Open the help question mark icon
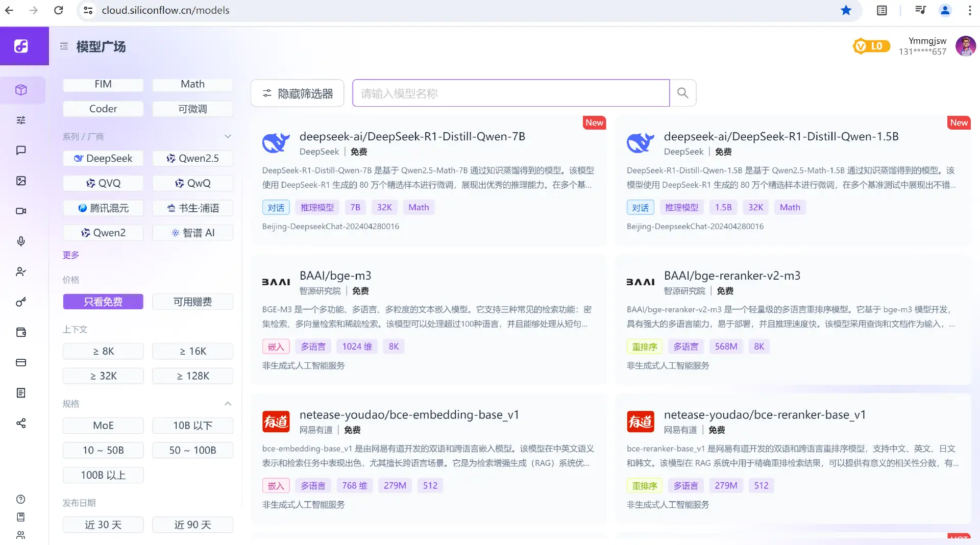This screenshot has height=545, width=980. tap(21, 499)
